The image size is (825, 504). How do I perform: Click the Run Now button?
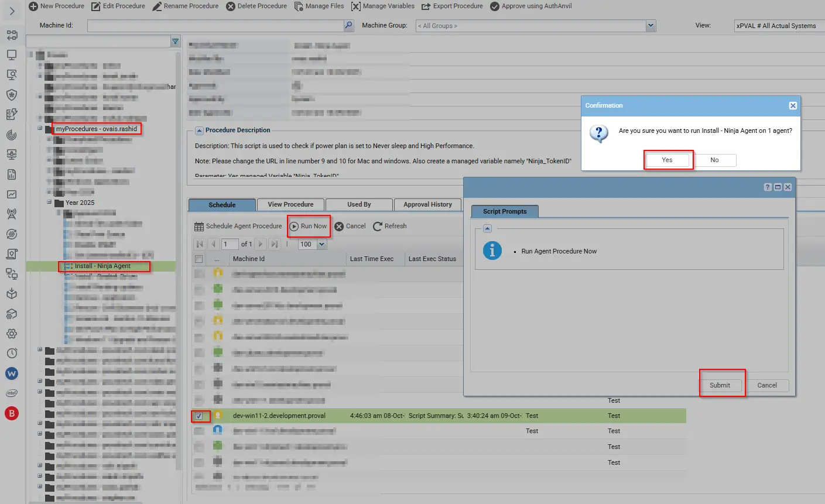pyautogui.click(x=309, y=226)
